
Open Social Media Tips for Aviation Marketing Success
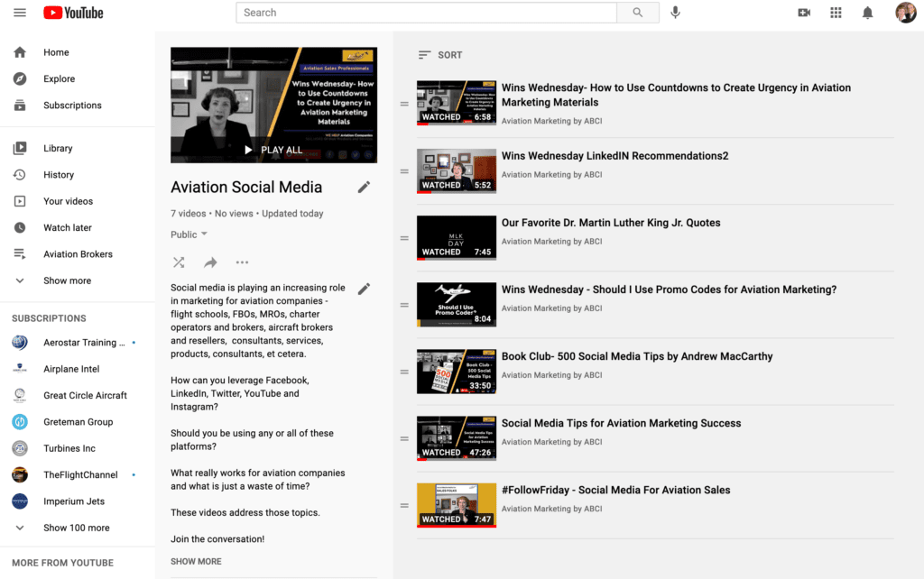point(621,423)
